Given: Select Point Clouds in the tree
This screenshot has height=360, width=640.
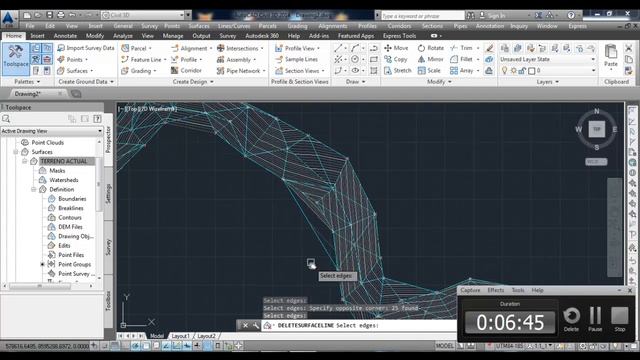Looking at the screenshot, I should (x=48, y=142).
